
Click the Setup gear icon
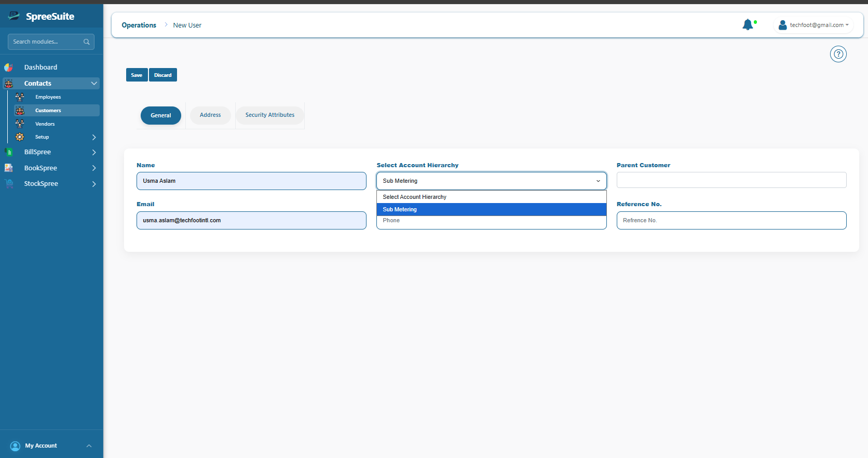coord(20,137)
